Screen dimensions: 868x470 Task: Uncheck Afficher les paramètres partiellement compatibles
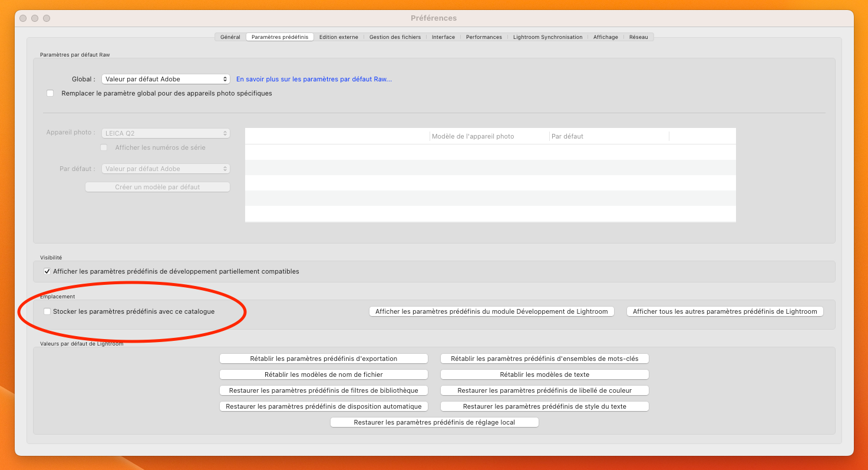[x=47, y=271]
